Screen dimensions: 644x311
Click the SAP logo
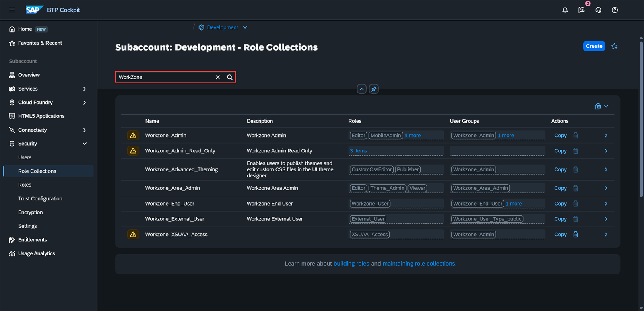pos(34,10)
